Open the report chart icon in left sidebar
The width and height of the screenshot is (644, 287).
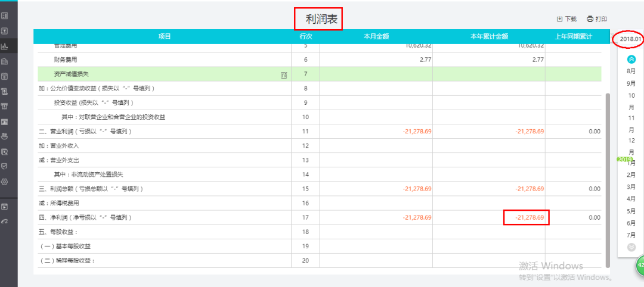pyautogui.click(x=5, y=46)
